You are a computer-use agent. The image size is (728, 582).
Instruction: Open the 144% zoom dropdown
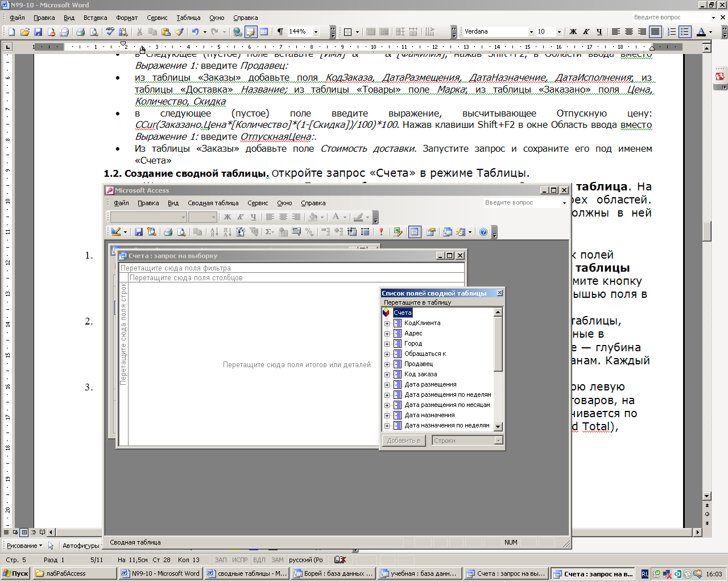[316, 32]
